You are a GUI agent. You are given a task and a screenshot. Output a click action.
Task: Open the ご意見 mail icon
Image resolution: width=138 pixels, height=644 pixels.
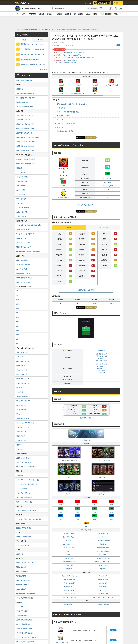[x=116, y=8]
